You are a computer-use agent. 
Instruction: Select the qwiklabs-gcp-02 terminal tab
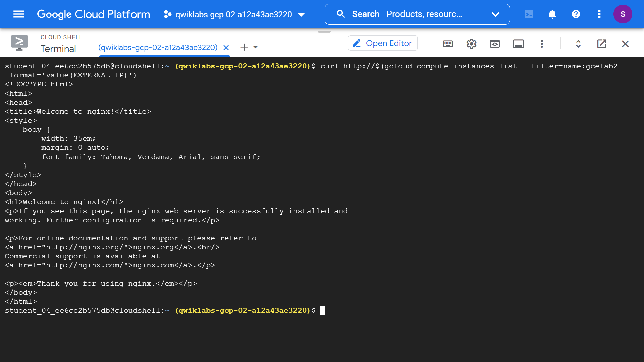pyautogui.click(x=158, y=47)
